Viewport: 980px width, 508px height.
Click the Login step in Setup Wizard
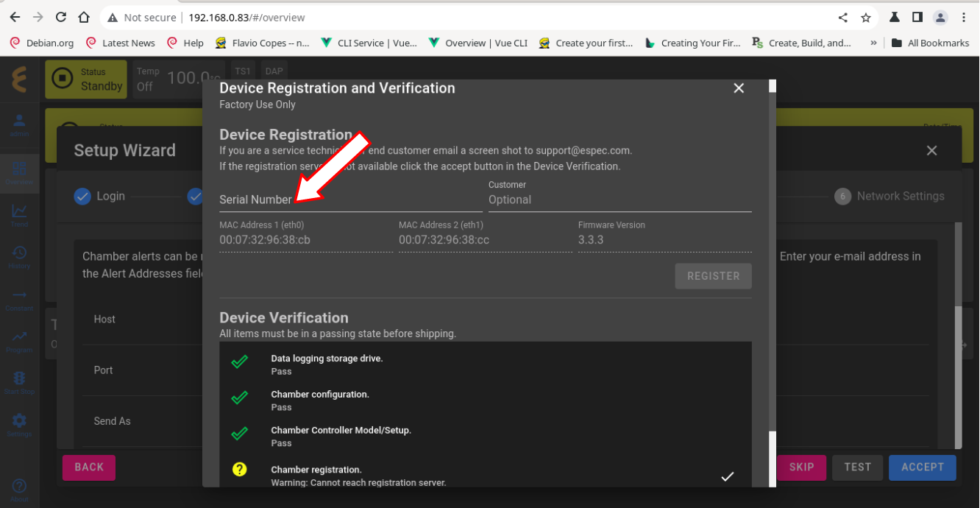99,197
